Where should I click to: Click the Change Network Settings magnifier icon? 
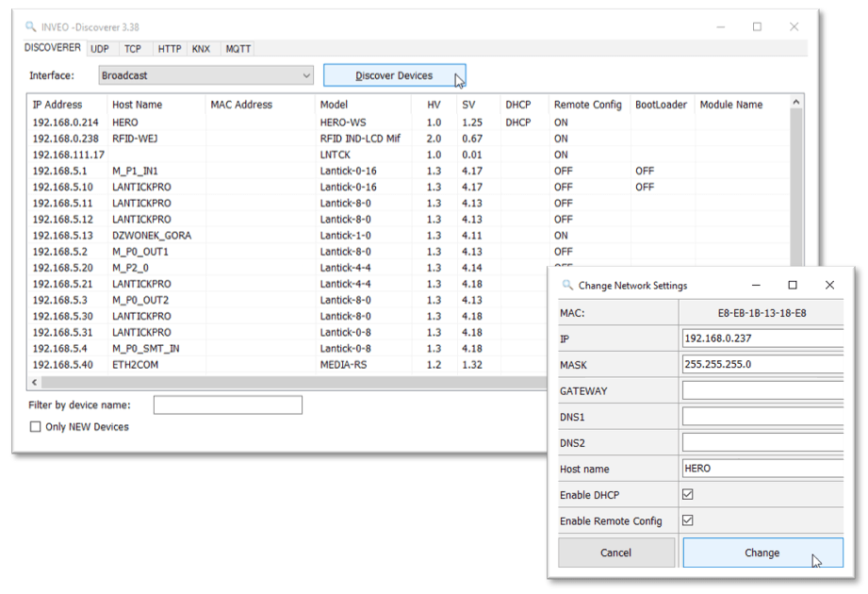click(x=567, y=286)
